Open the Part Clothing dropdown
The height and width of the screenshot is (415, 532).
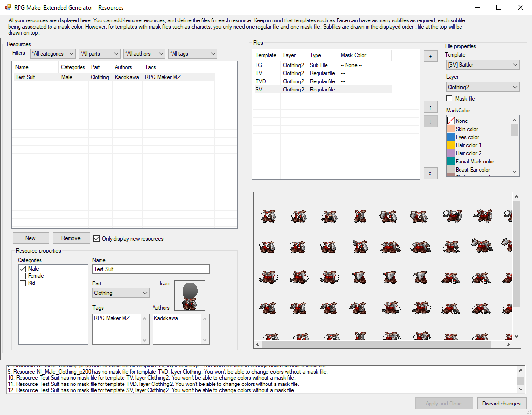(121, 293)
